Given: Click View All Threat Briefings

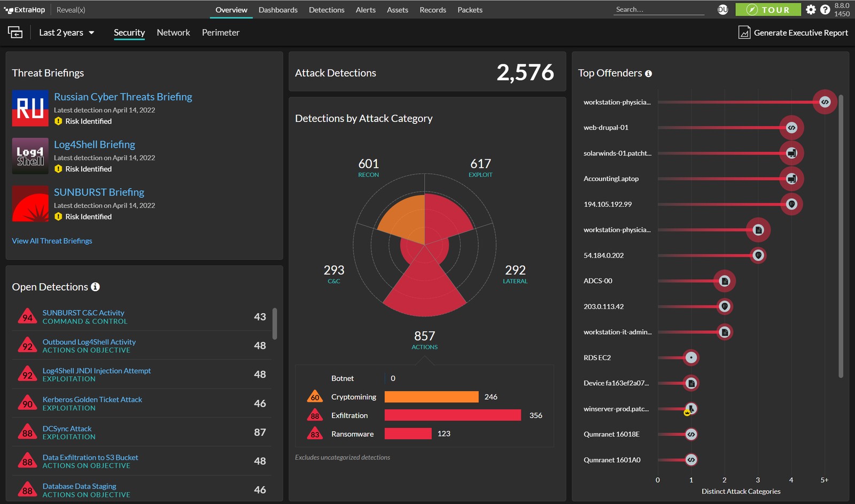Looking at the screenshot, I should tap(52, 241).
